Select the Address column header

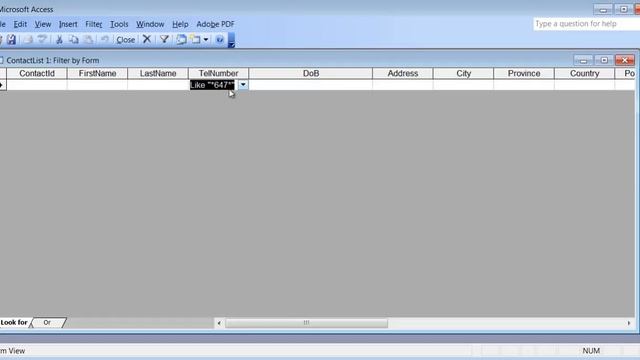tap(403, 73)
